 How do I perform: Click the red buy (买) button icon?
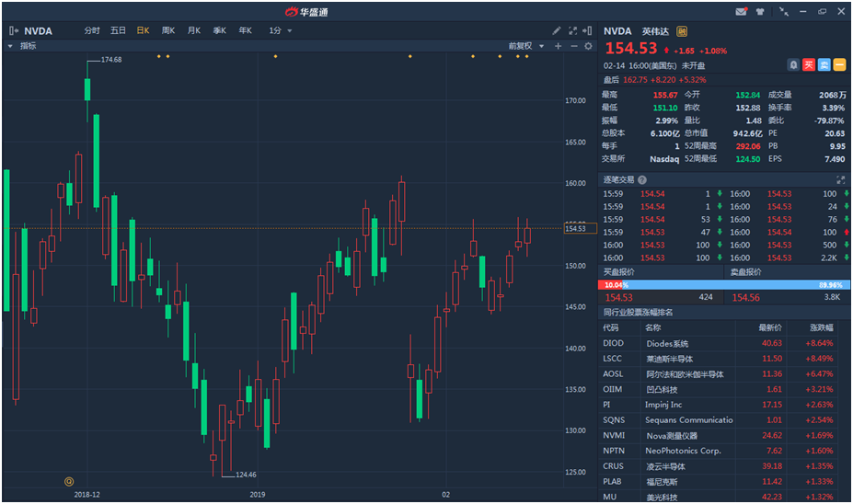pyautogui.click(x=809, y=64)
